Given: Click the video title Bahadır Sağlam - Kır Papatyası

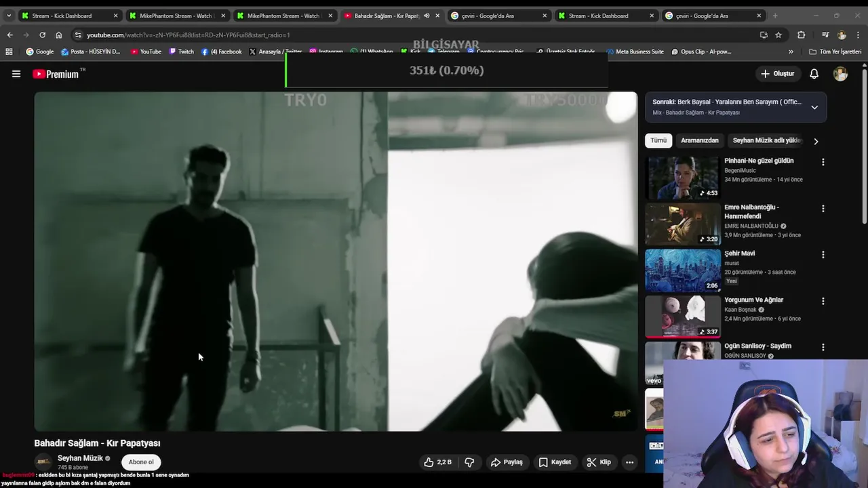Looking at the screenshot, I should click(x=97, y=443).
